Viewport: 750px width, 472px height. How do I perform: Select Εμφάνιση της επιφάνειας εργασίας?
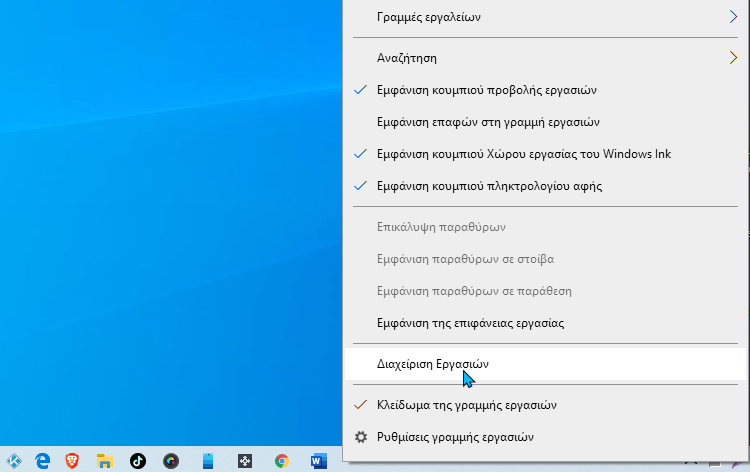[x=545, y=323]
